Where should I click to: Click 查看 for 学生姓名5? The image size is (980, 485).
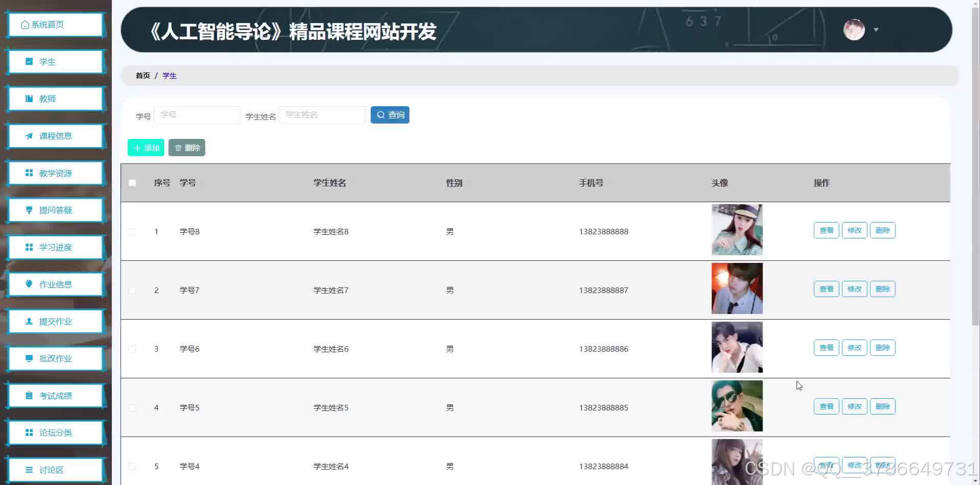tap(826, 406)
